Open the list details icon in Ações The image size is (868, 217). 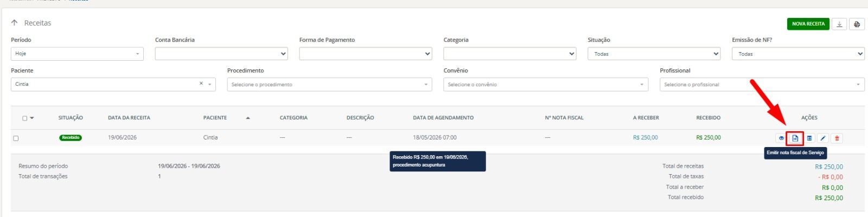809,138
